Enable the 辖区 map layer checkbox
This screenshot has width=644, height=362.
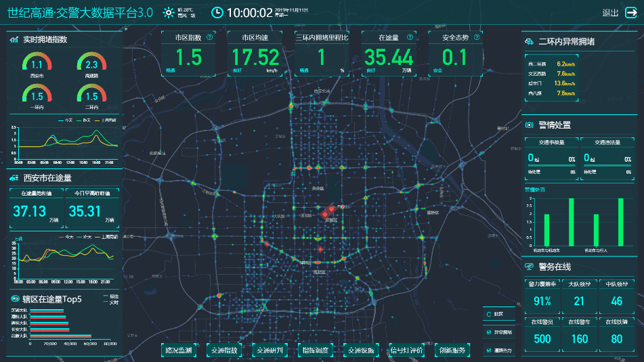tap(488, 314)
